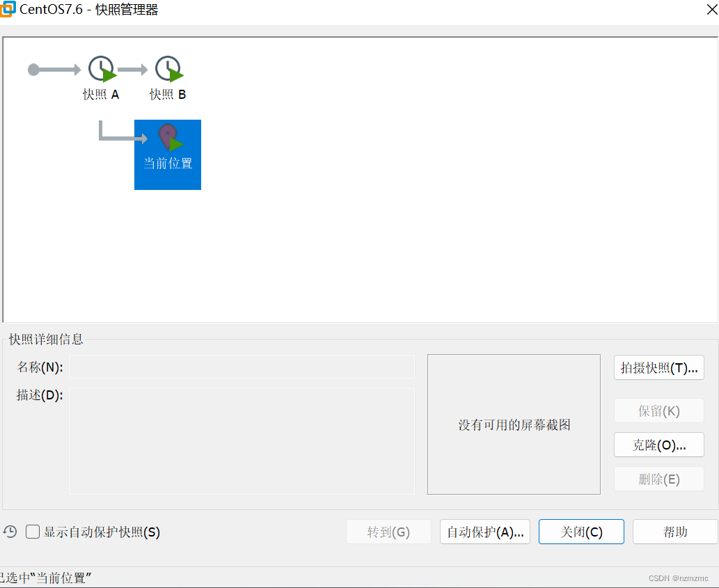Click the status bar 已选中"当前位置" text
The height and width of the screenshot is (588, 719).
point(45,578)
